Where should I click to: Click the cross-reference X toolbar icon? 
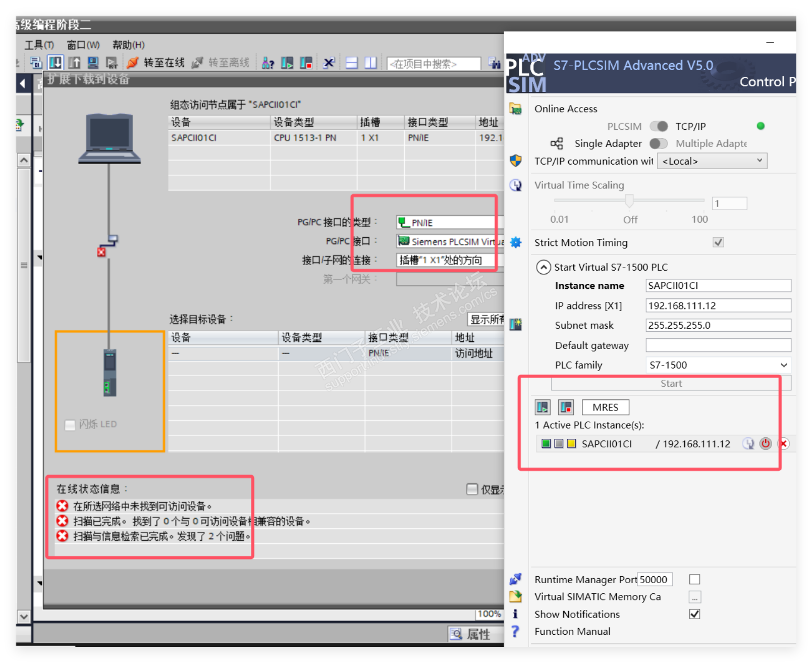[329, 63]
